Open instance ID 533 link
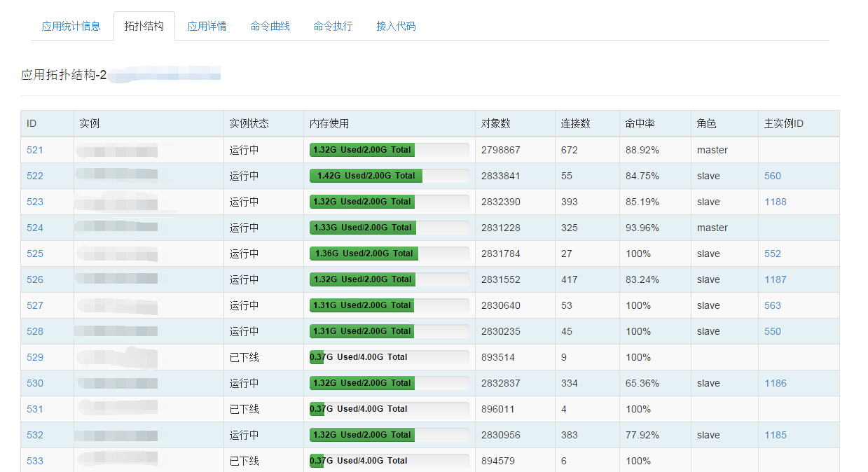 [x=35, y=461]
